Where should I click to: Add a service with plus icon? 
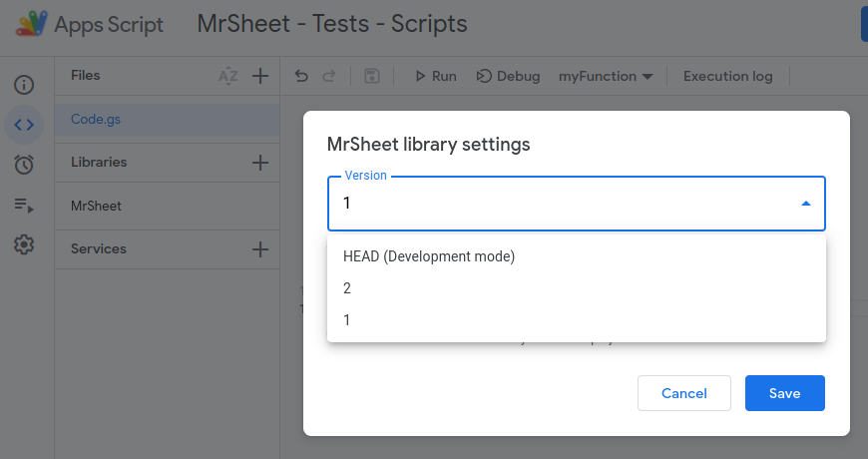tap(260, 249)
